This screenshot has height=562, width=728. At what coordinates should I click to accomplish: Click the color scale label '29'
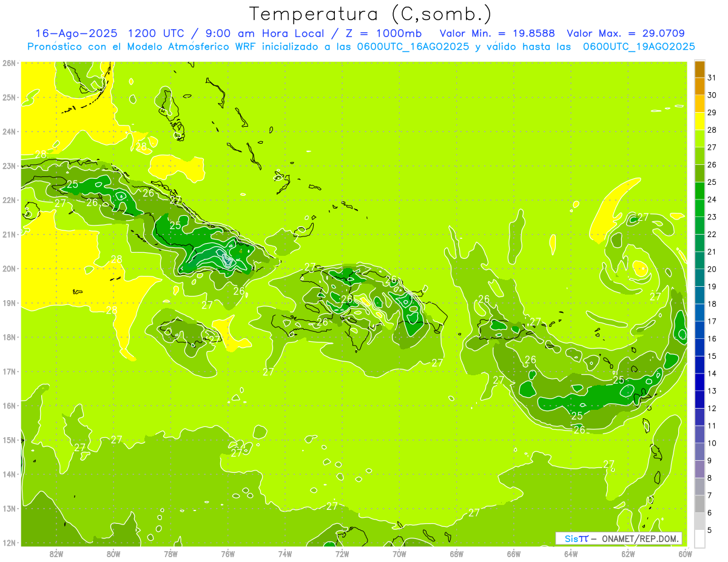coord(712,113)
